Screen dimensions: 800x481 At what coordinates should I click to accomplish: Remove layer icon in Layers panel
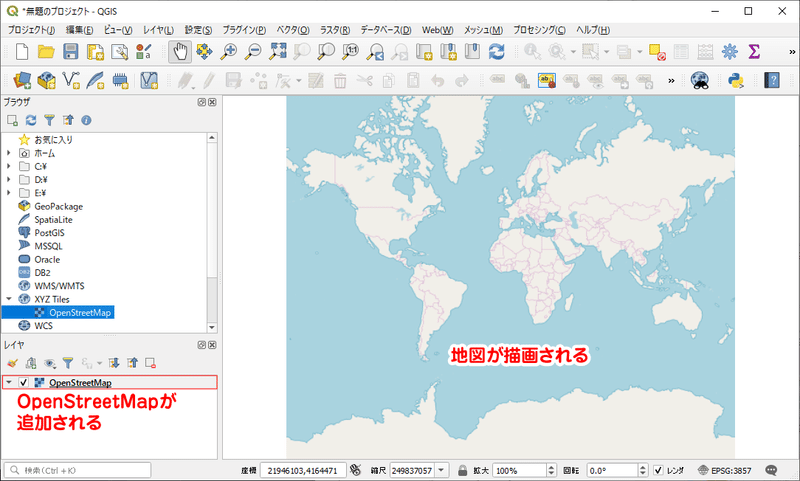point(150,363)
